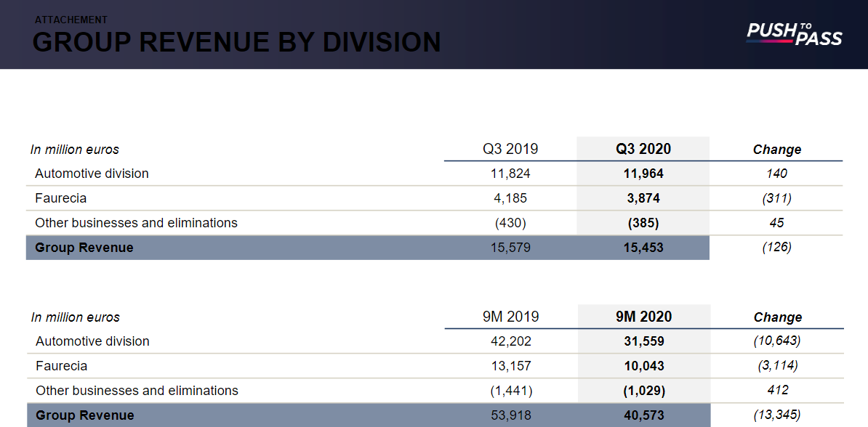Click the eliminations change value 412
The width and height of the screenshot is (868, 427).
point(777,390)
